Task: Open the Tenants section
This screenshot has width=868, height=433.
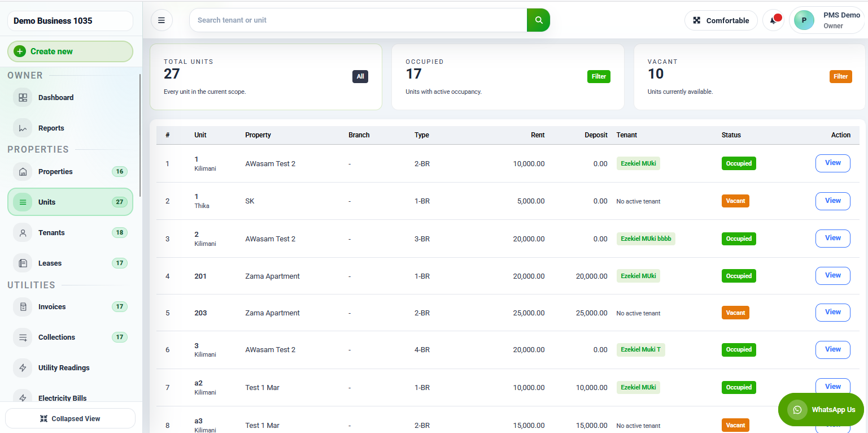Action: [x=51, y=232]
